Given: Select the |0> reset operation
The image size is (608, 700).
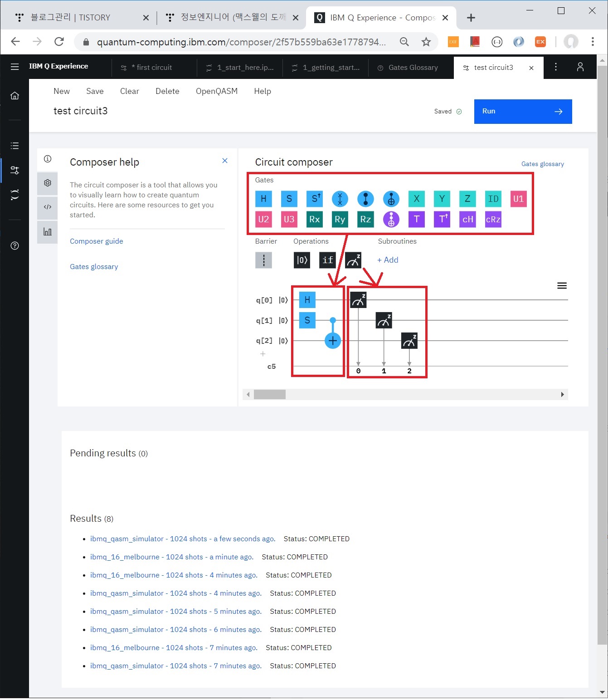Looking at the screenshot, I should coord(302,260).
